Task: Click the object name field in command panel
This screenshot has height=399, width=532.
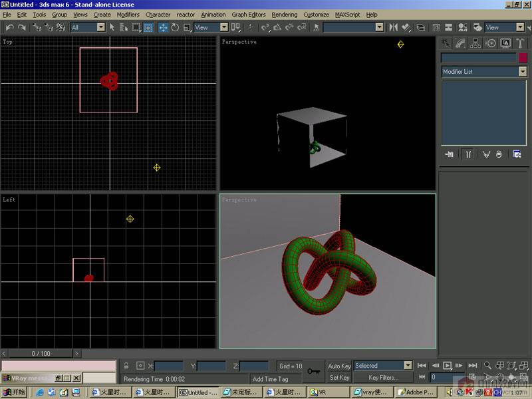Action: [479, 58]
